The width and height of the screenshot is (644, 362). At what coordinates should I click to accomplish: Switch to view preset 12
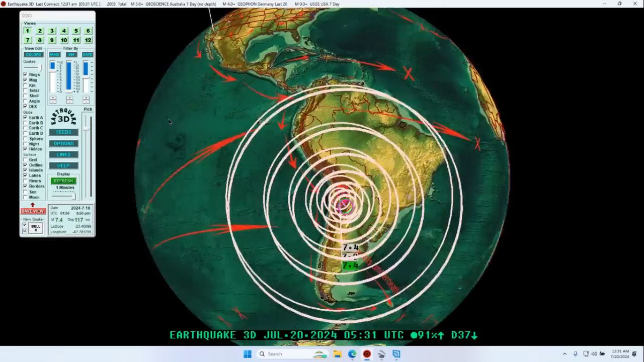[88, 40]
